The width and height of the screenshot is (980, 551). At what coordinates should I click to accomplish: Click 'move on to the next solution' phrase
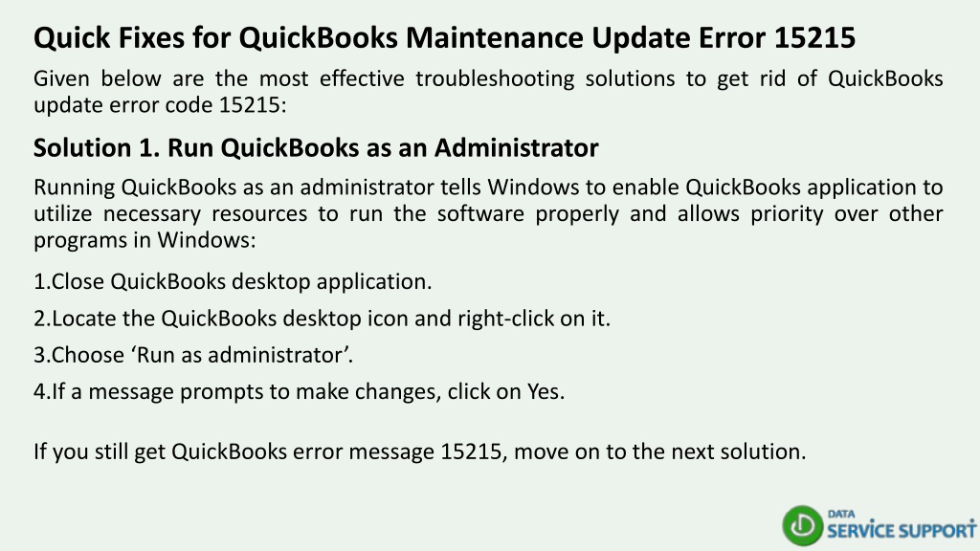click(x=659, y=452)
